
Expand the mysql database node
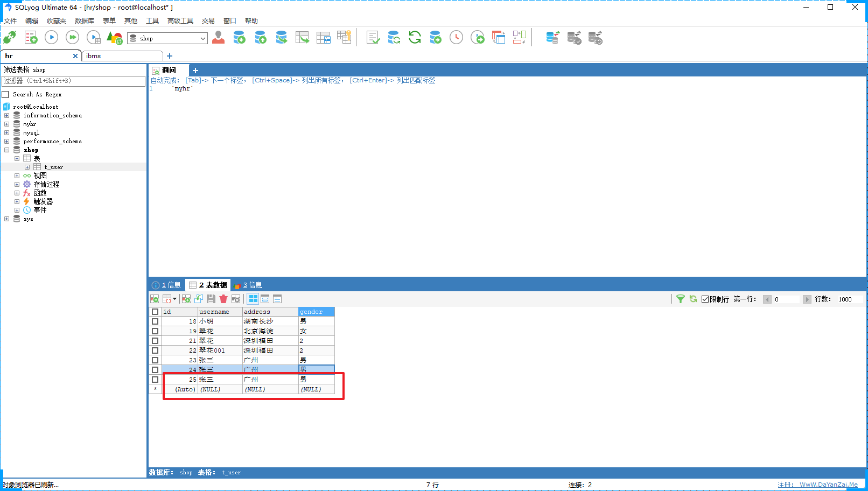point(6,132)
